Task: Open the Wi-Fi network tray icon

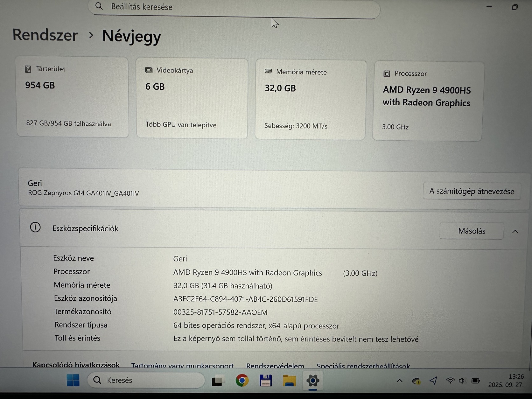Action: [450, 381]
